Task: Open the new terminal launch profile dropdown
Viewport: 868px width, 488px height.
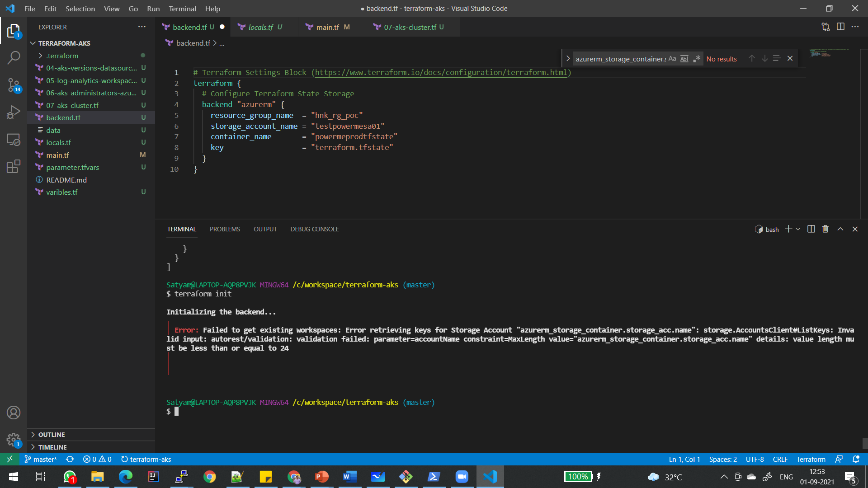Action: [x=798, y=229]
